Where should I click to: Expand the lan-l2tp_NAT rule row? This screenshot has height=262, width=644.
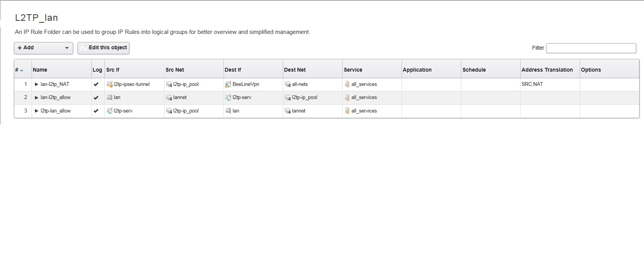pyautogui.click(x=37, y=84)
